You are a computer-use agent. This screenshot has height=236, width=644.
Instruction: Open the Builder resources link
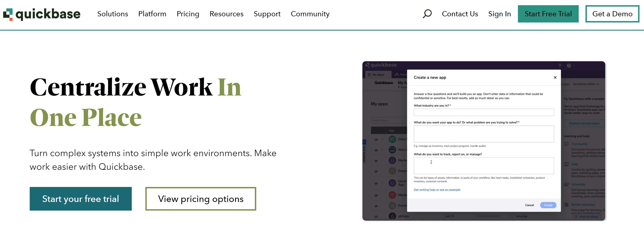[x=583, y=204]
